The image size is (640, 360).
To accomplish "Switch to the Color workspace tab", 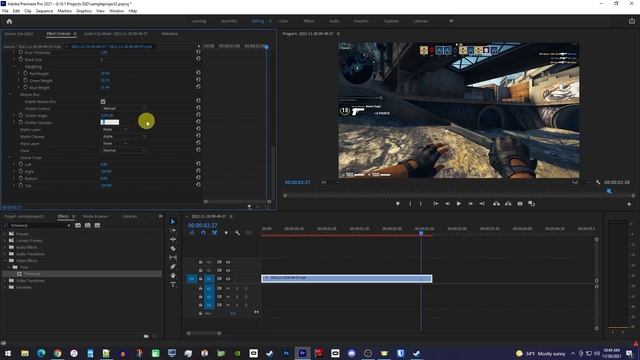I will tap(283, 21).
